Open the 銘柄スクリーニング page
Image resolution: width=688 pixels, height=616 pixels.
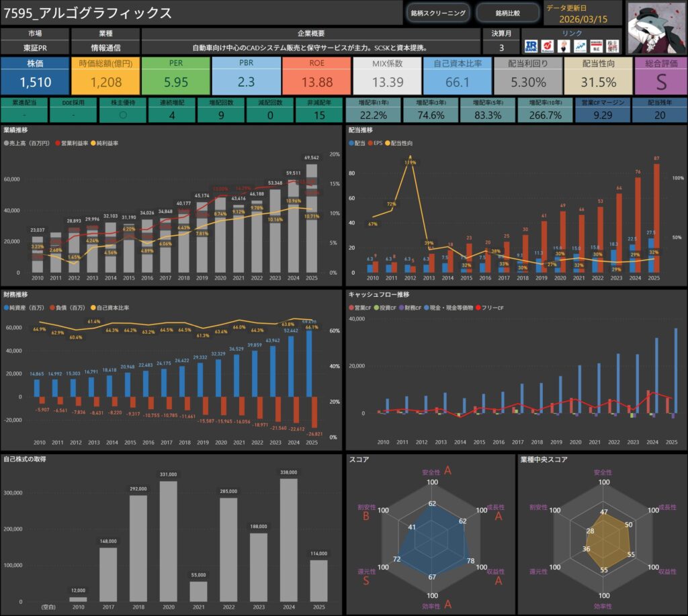(438, 13)
